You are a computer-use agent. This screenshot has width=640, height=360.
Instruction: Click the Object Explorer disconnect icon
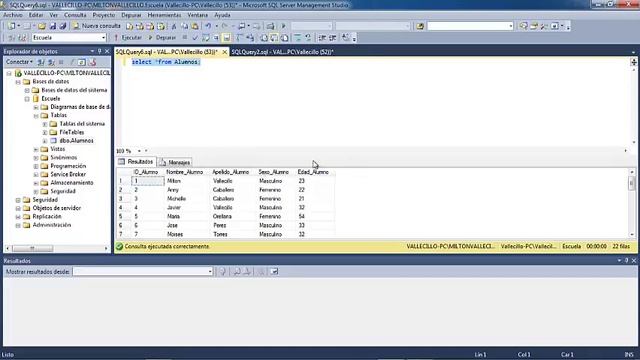pyautogui.click(x=51, y=62)
